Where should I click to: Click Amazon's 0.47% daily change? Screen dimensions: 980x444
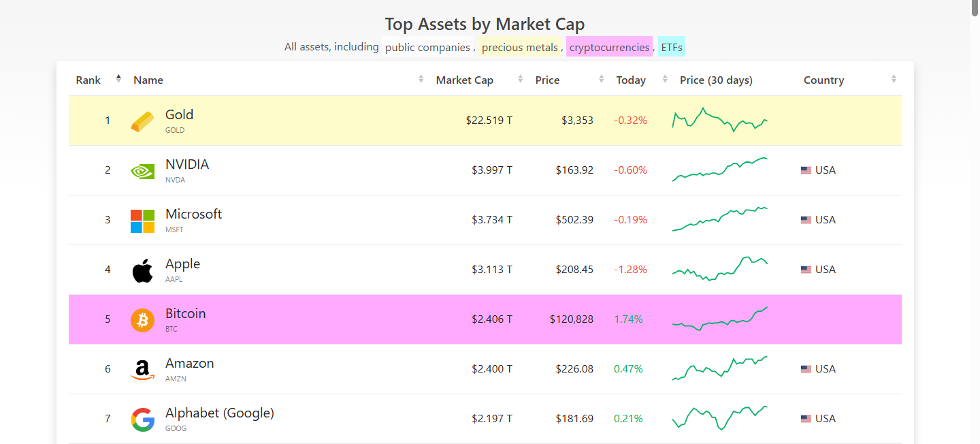click(628, 369)
